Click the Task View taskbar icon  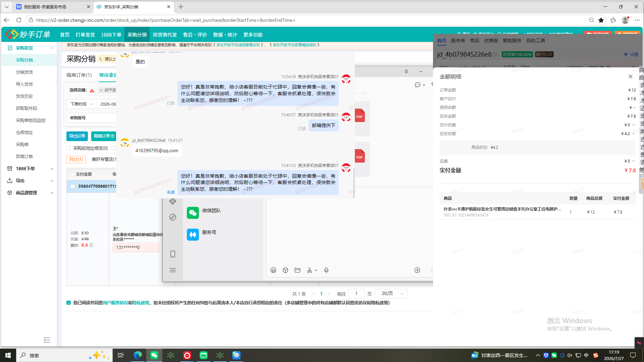click(x=121, y=355)
